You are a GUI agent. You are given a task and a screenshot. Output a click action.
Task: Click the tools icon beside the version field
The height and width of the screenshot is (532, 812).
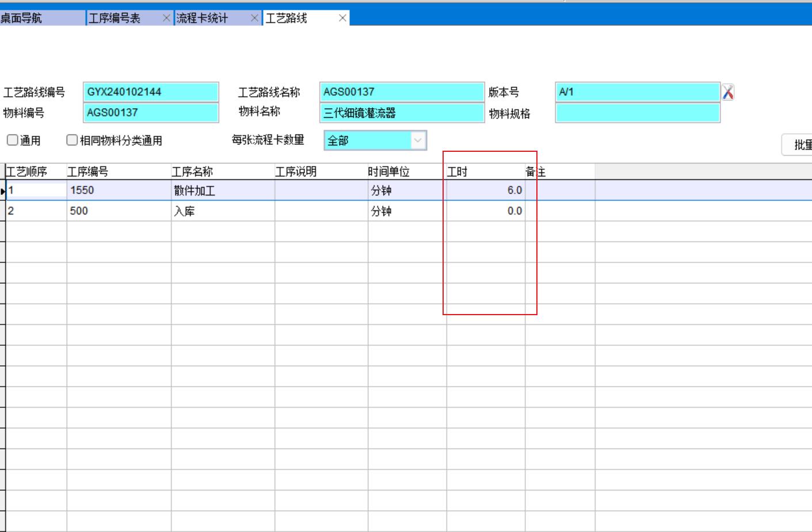[728, 92]
